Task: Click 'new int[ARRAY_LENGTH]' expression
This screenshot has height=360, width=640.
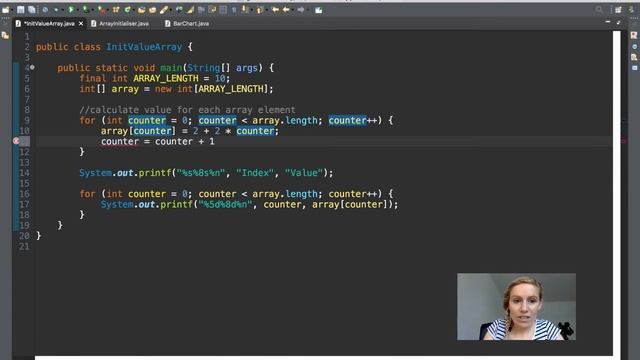Action: click(x=211, y=89)
